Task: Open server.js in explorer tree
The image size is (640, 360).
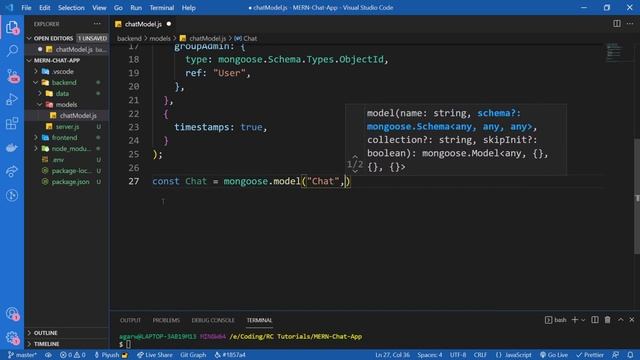Action: [67, 127]
